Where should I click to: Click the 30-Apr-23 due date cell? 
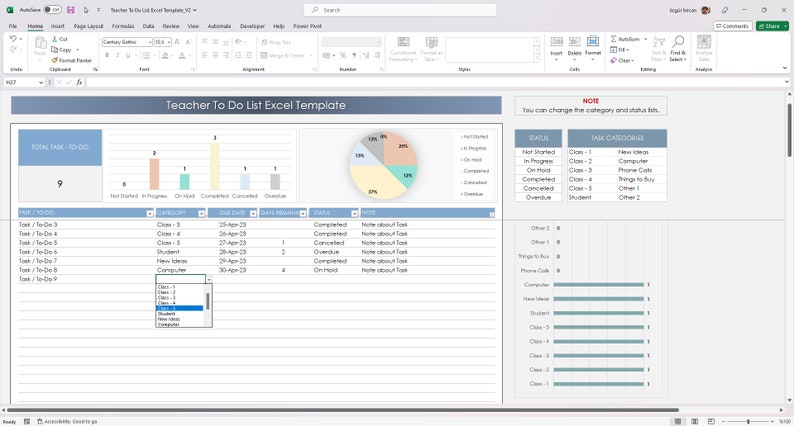[x=232, y=270]
